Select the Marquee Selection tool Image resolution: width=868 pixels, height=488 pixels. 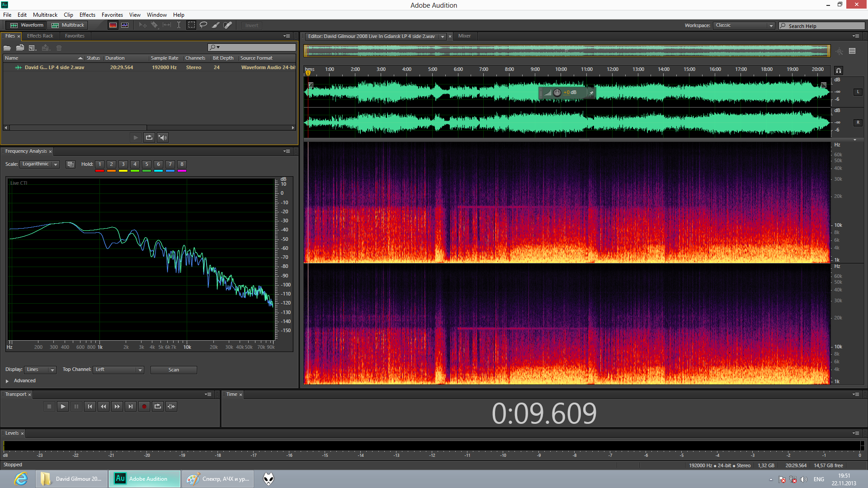point(192,25)
